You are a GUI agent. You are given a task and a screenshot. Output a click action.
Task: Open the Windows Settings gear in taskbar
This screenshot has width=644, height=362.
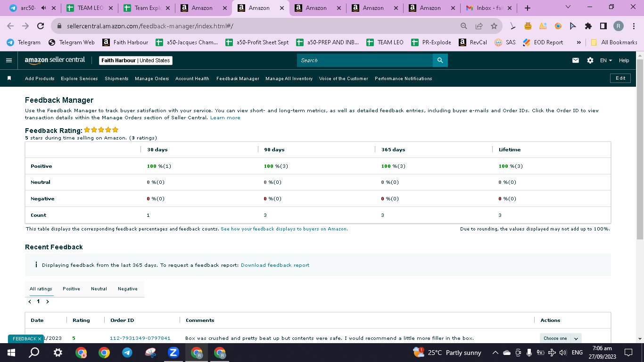[58, 353]
